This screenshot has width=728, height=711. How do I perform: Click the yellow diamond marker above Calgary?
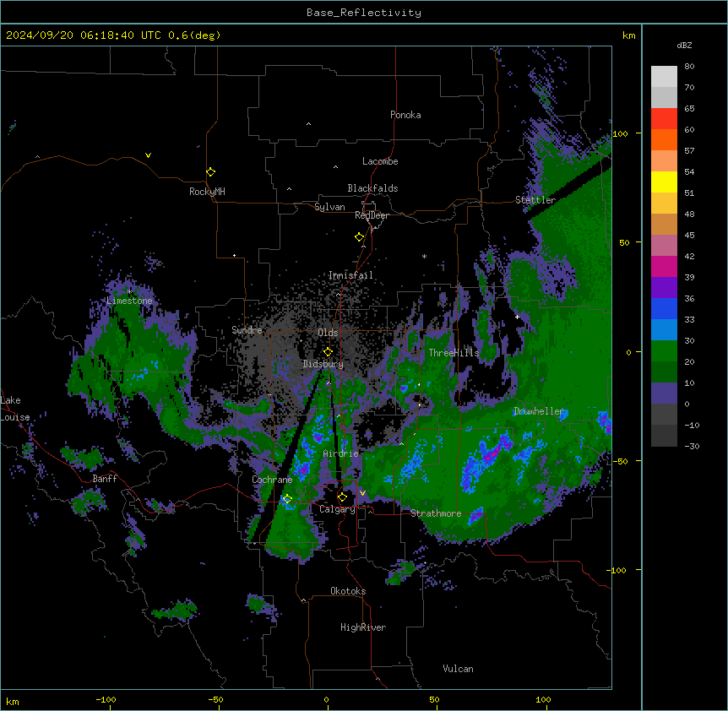(342, 497)
